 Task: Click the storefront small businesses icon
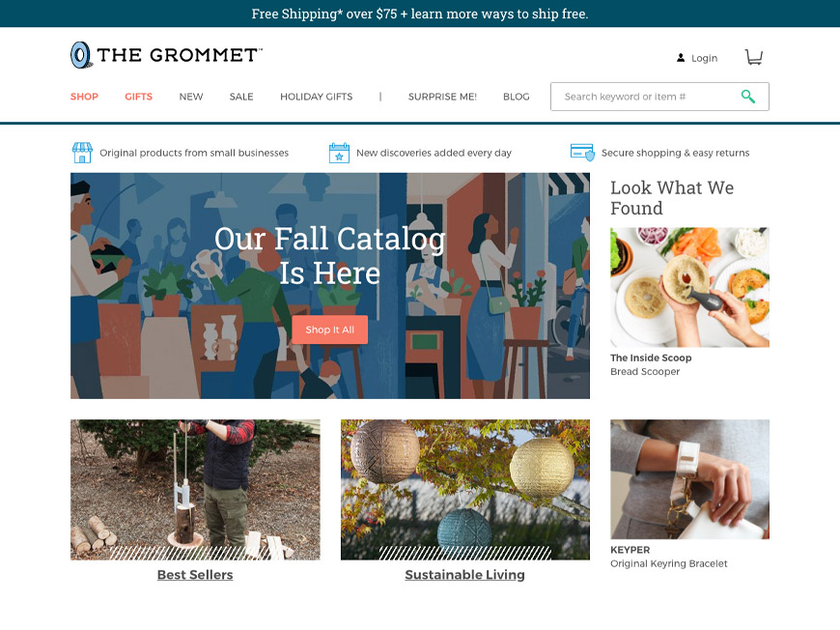pyautogui.click(x=82, y=153)
